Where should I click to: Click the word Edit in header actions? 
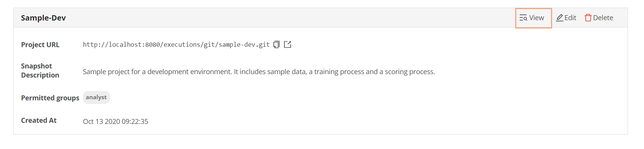[x=570, y=18]
